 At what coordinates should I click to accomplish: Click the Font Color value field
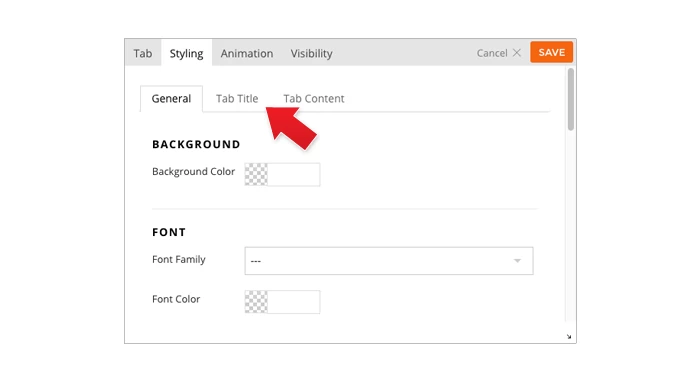tap(294, 302)
